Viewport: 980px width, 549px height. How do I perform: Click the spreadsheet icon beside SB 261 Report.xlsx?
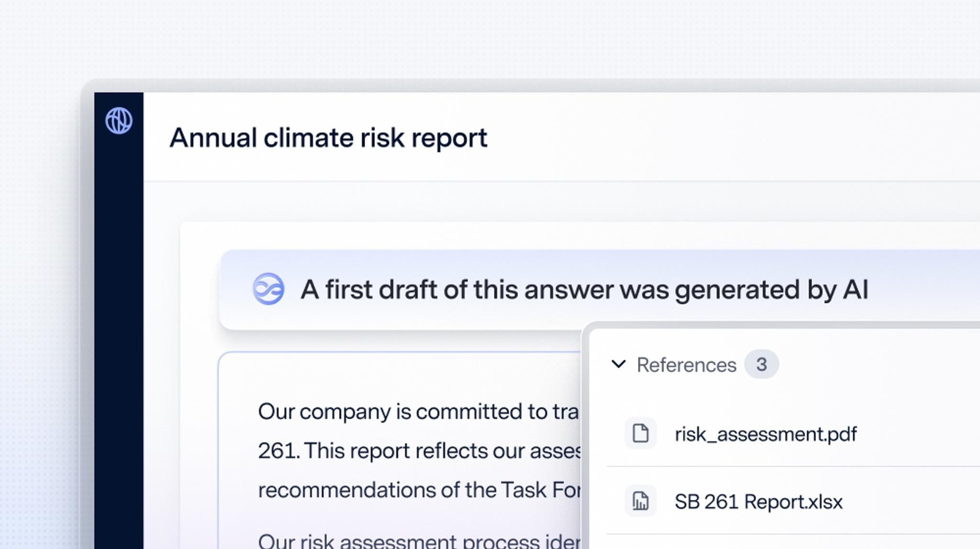click(640, 501)
